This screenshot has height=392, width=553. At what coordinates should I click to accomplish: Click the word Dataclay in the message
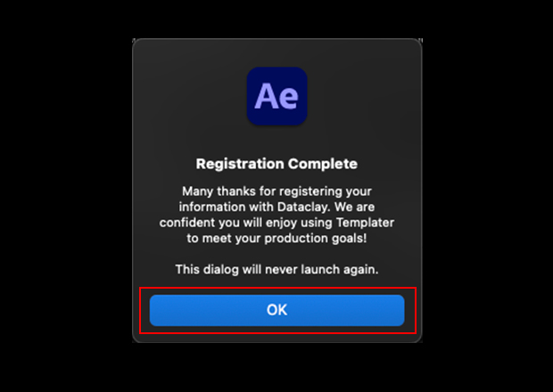tap(293, 207)
